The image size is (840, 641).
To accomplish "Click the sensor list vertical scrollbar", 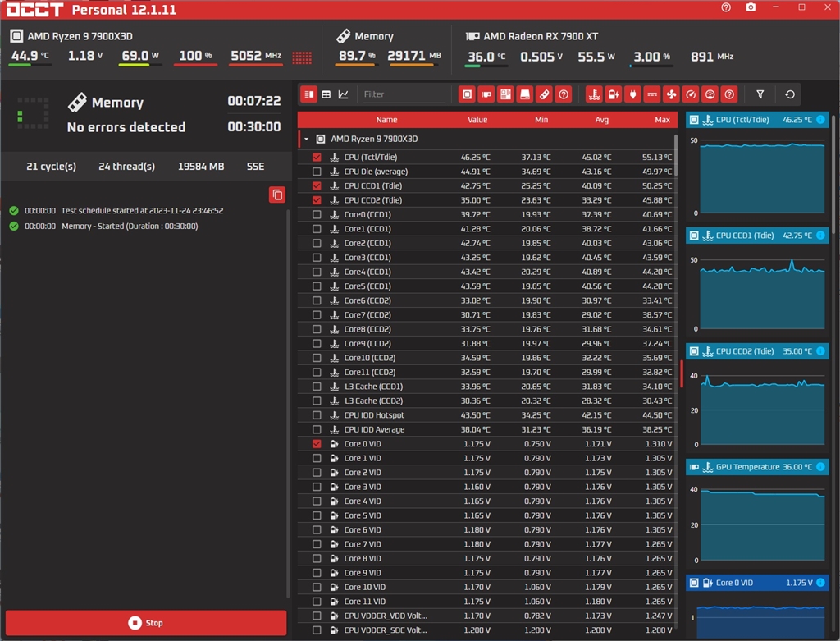I will coord(676,155).
